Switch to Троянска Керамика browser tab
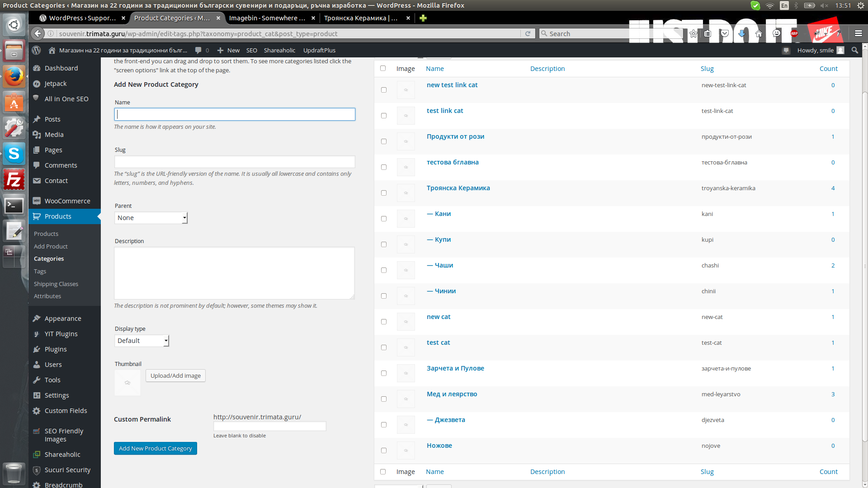Screen dimensions: 868x488 coord(361,18)
